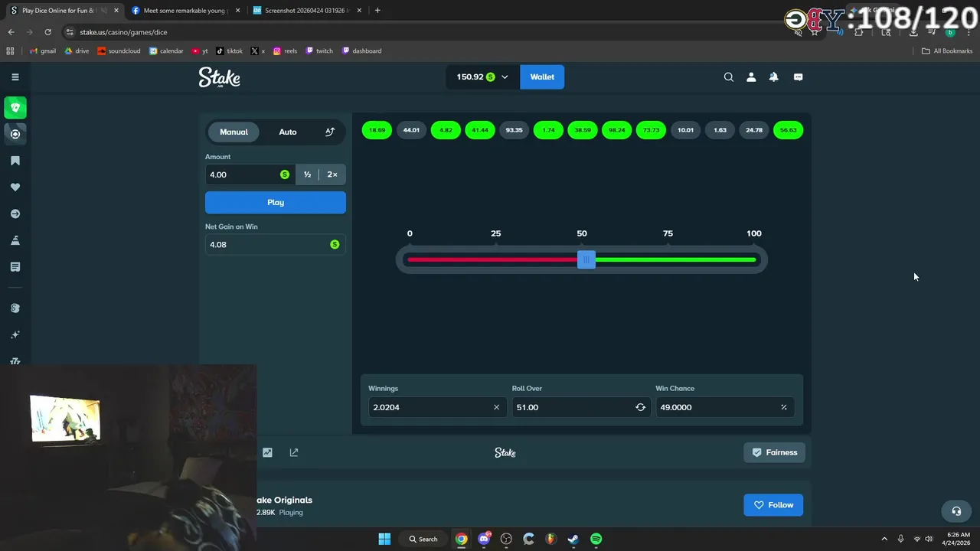Open the Fairness dialog
980x551 pixels.
coord(774,452)
